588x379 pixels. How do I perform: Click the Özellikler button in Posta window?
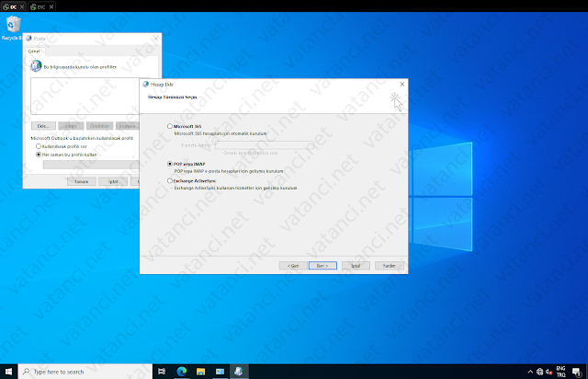click(x=100, y=126)
